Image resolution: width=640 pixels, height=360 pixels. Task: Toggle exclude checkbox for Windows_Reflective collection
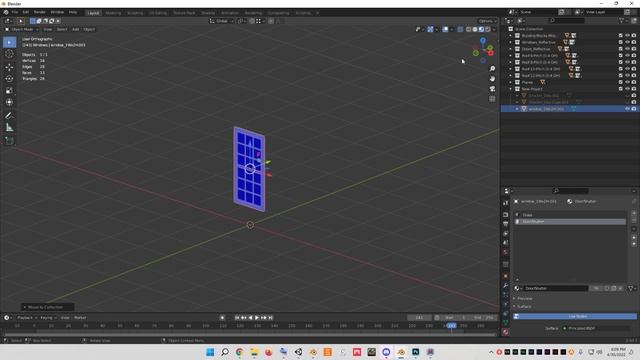621,42
